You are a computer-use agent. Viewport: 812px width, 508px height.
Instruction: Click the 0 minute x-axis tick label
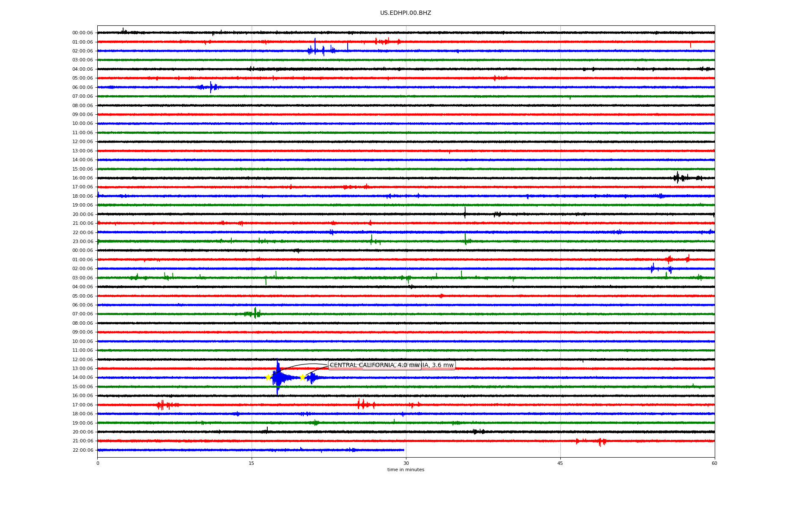click(98, 463)
